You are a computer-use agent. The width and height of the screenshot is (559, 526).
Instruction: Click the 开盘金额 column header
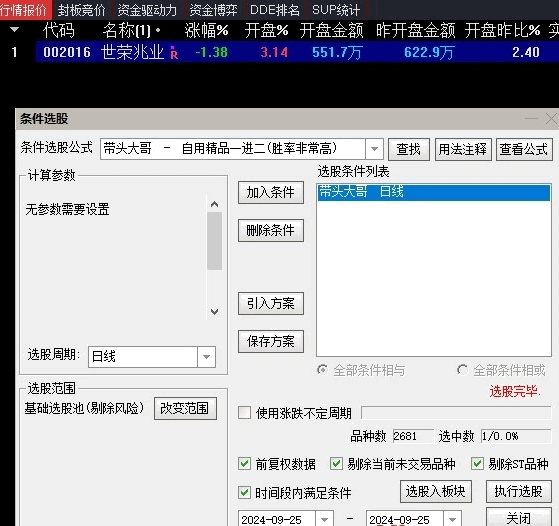point(331,31)
